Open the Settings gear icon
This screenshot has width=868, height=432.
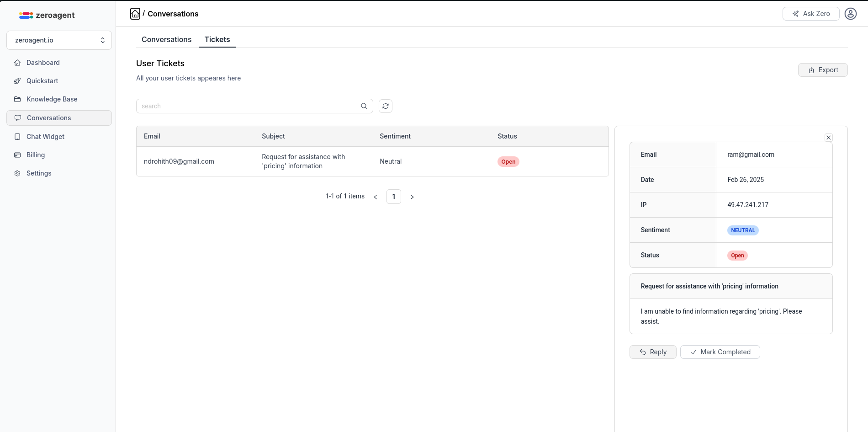pos(17,173)
